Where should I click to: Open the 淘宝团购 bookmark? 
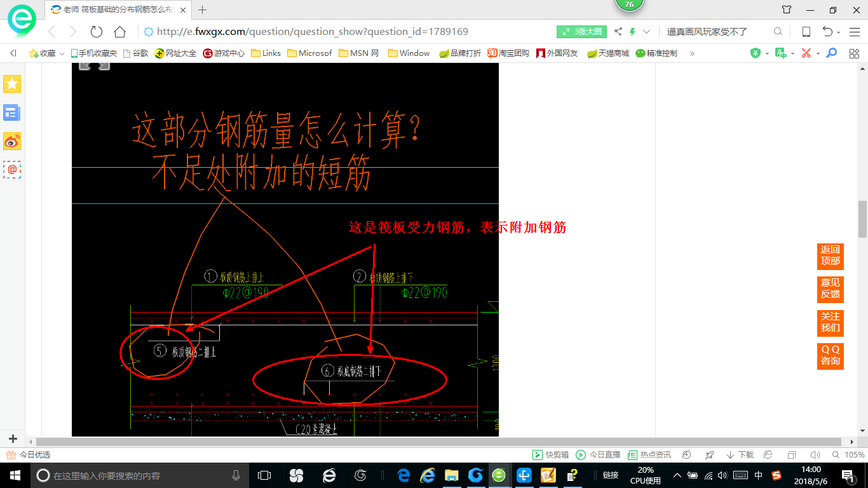[508, 53]
